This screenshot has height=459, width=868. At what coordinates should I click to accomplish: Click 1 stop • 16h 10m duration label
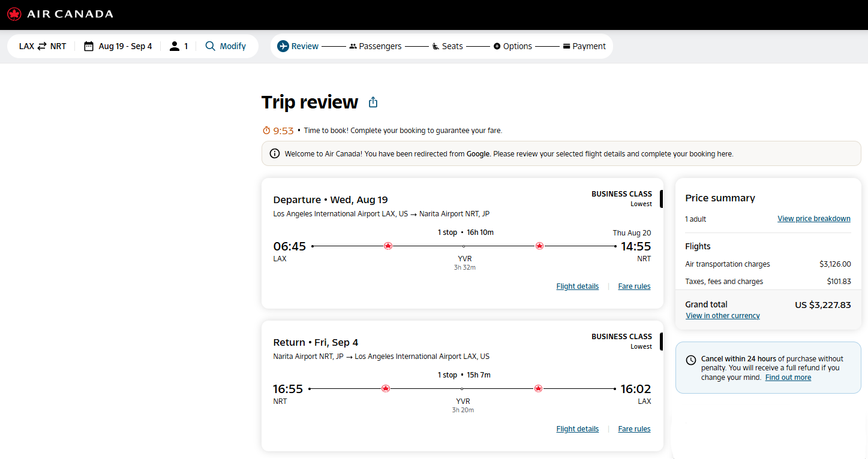465,232
